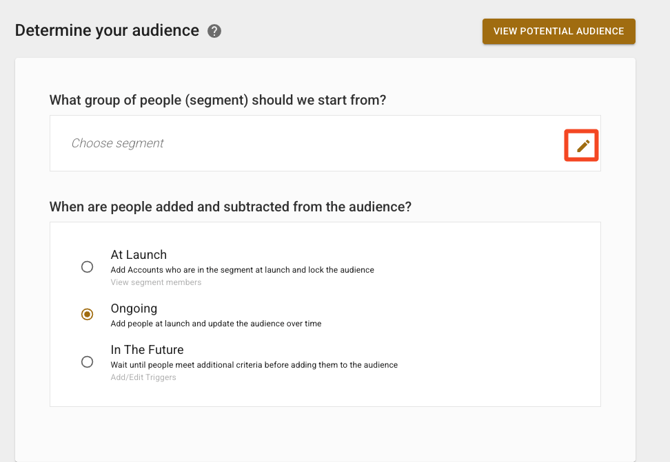670x462 pixels.
Task: Open the help question mark icon
Action: point(214,31)
